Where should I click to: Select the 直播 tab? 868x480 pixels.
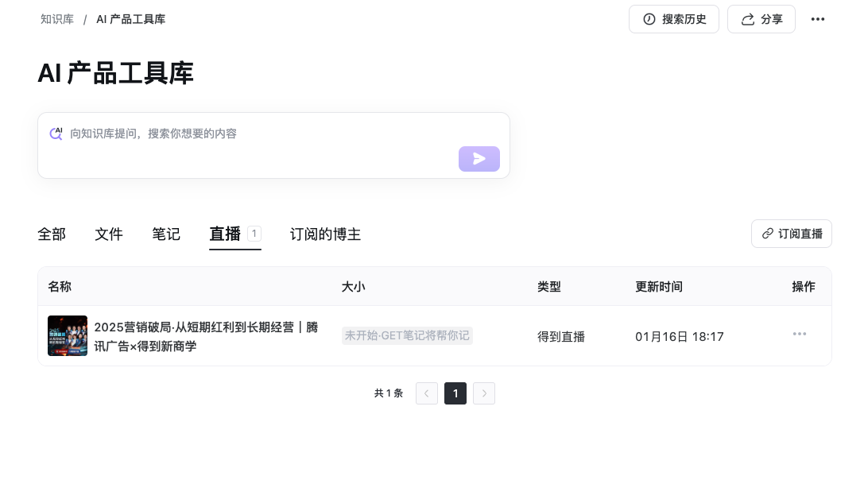[x=225, y=234]
